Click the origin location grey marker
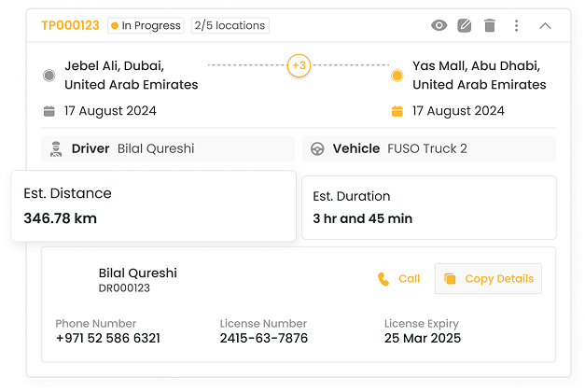Image resolution: width=585 pixels, height=392 pixels. [x=49, y=75]
